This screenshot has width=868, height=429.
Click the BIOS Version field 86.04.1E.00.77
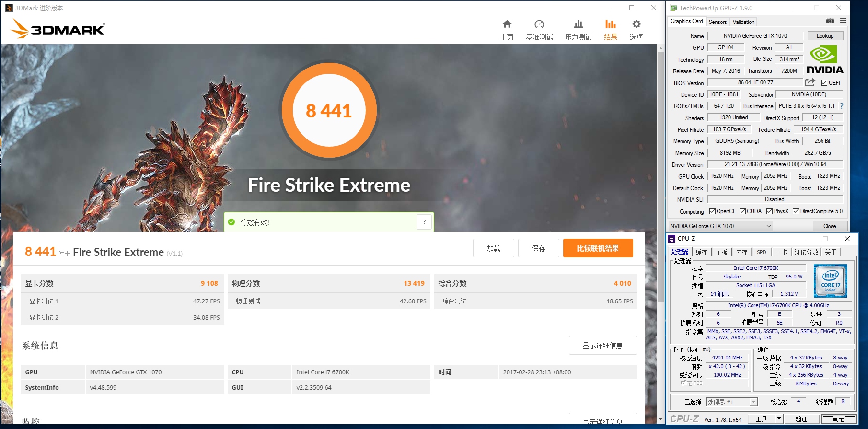point(755,82)
